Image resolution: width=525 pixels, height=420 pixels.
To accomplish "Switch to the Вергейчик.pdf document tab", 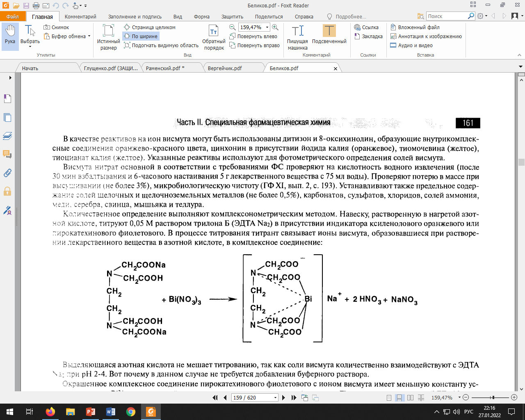I will coord(225,68).
